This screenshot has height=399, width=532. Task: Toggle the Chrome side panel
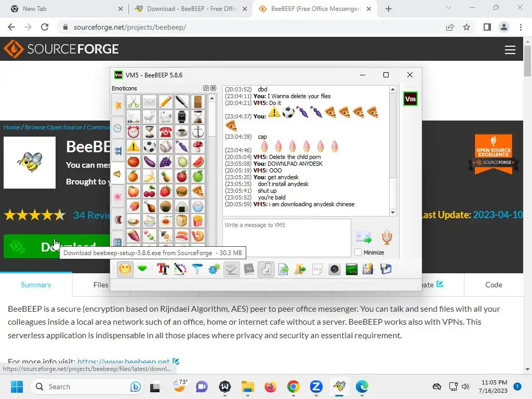coord(487,27)
